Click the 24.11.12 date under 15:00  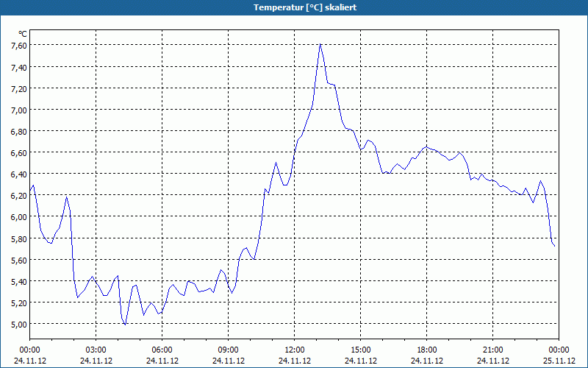pos(361,361)
